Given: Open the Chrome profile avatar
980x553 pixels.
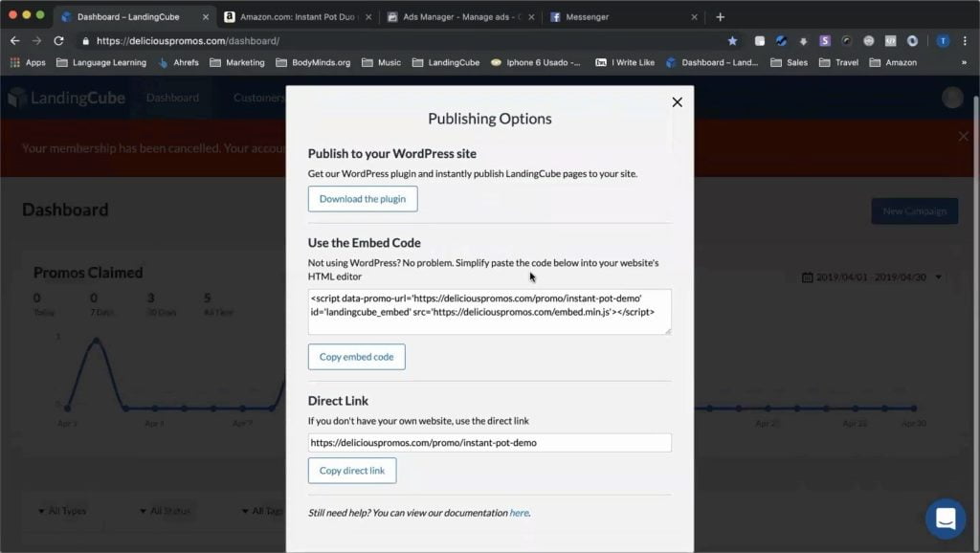Looking at the screenshot, I should point(943,40).
